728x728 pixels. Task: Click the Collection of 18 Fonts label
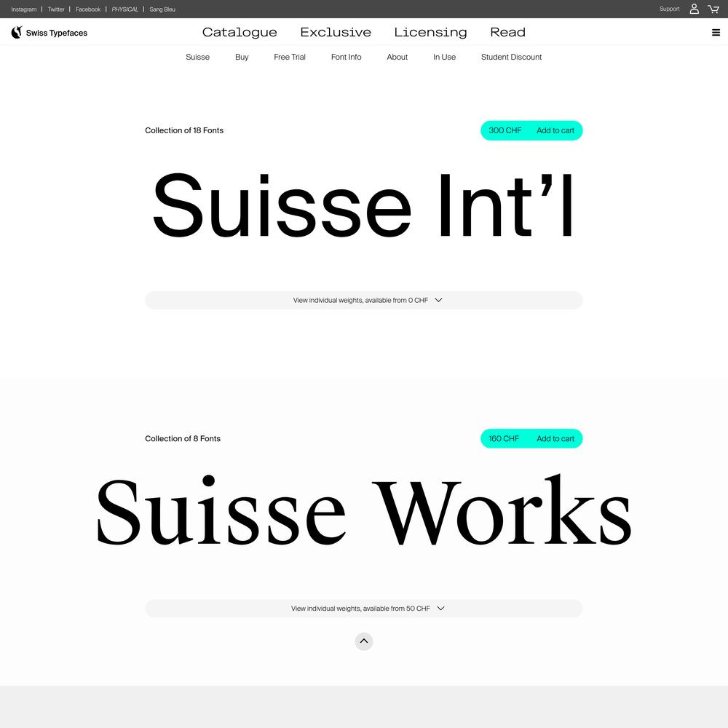[x=184, y=130]
